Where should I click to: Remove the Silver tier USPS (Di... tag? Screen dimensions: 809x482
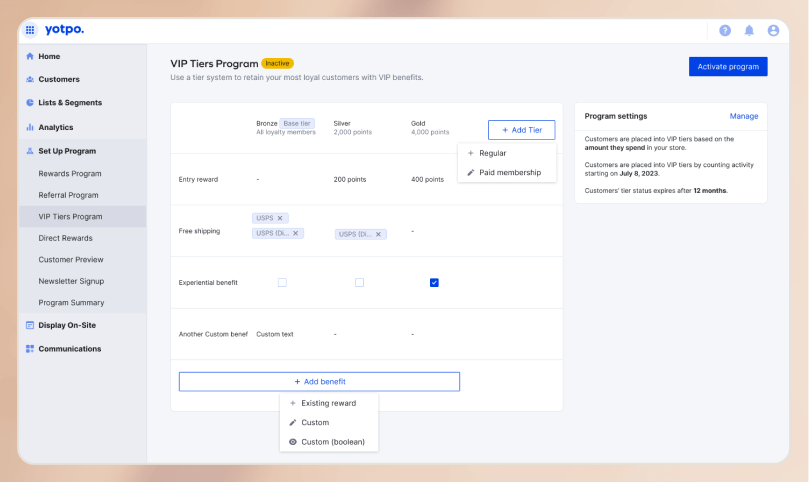click(x=379, y=234)
